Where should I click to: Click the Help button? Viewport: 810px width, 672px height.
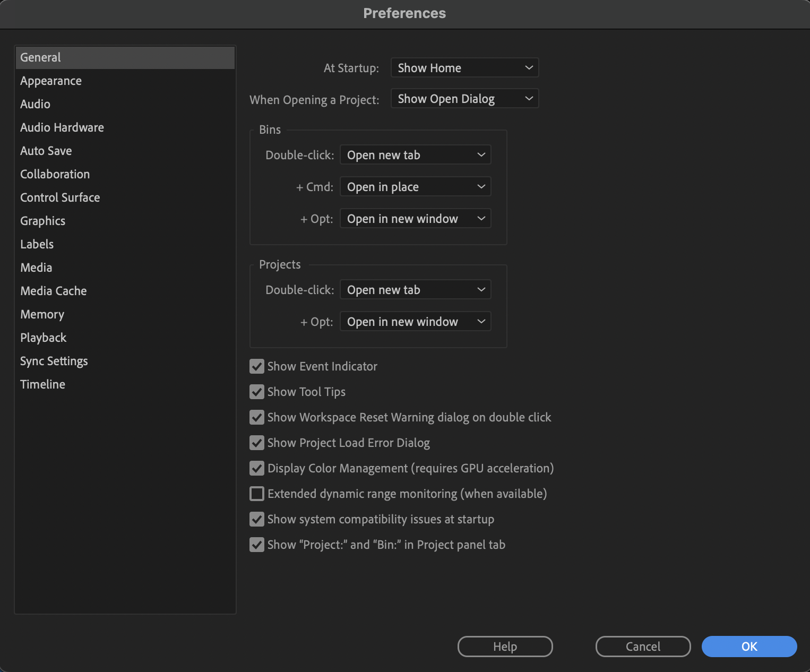coord(504,646)
